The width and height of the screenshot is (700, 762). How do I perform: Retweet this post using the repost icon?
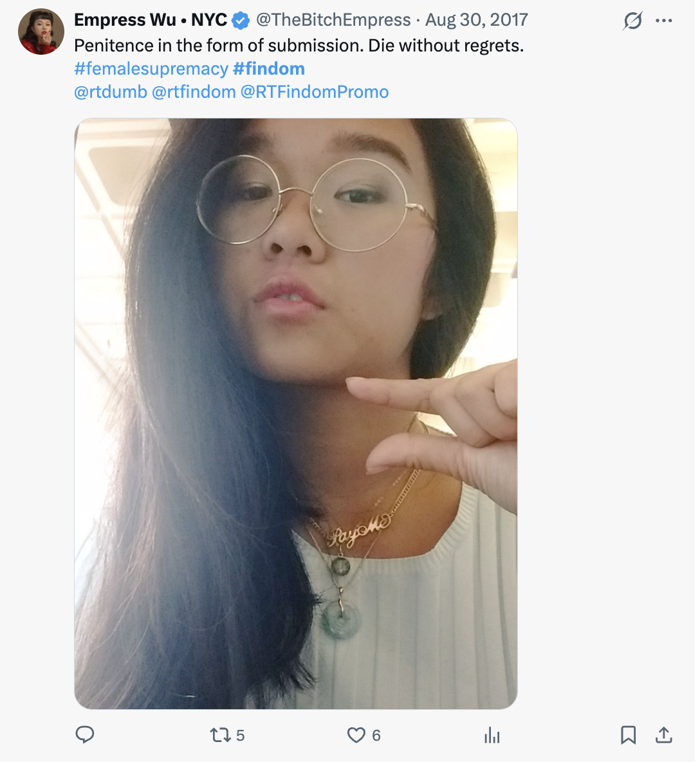click(221, 735)
